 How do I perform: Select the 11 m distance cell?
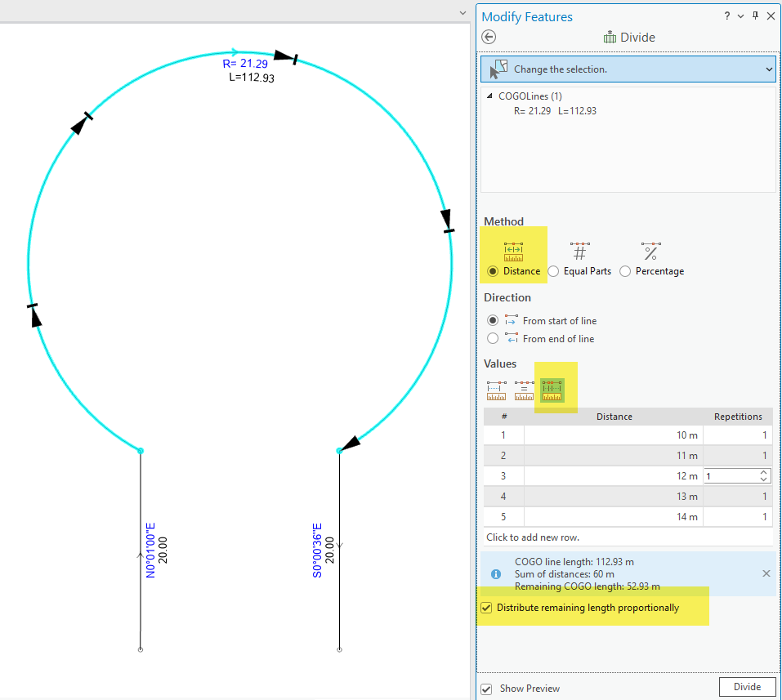tap(614, 456)
